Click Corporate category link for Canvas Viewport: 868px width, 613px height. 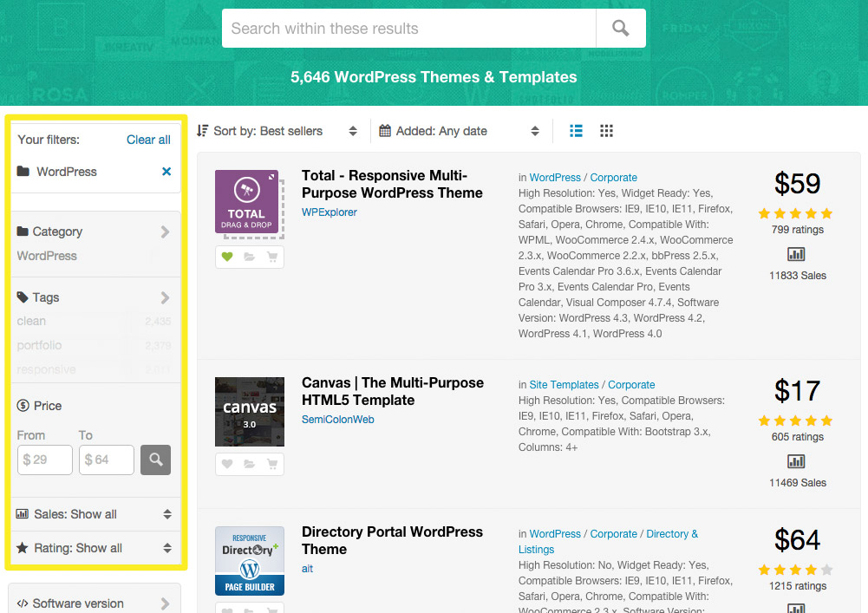[x=631, y=385]
